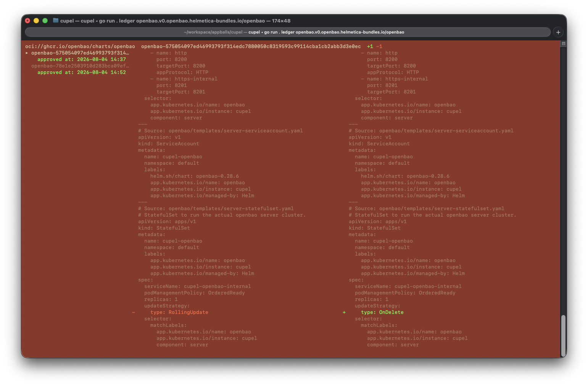Click '# Source: openbao/templates/server-serviceaccount.yaml' in right pane
The image size is (588, 386).
click(431, 131)
